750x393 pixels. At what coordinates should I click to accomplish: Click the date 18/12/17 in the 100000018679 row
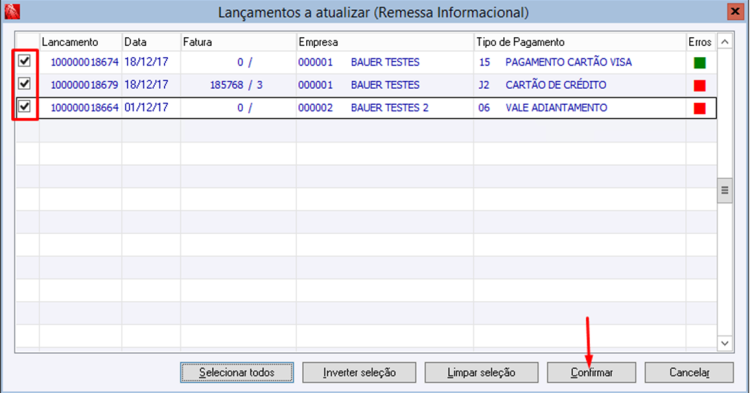[x=146, y=85]
